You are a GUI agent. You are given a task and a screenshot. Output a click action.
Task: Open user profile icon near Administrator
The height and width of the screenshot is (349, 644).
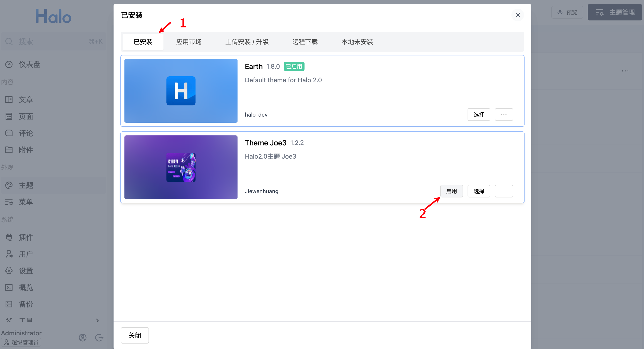82,337
